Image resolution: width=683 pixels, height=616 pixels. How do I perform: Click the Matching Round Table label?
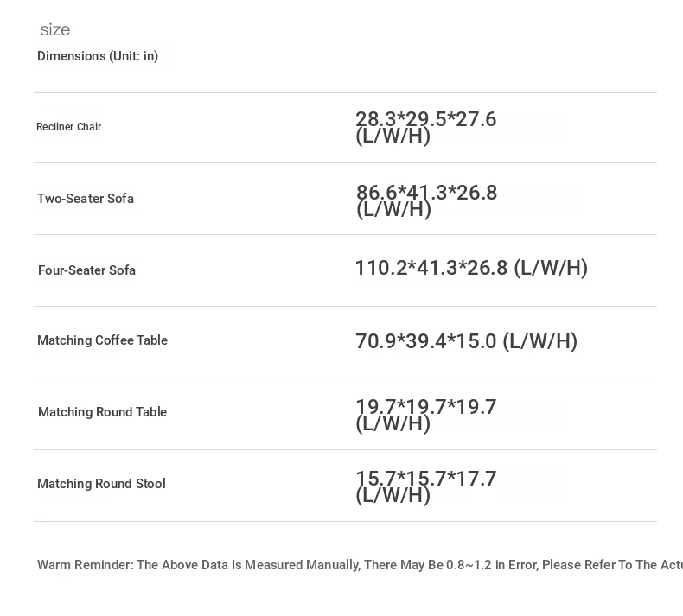pos(102,412)
